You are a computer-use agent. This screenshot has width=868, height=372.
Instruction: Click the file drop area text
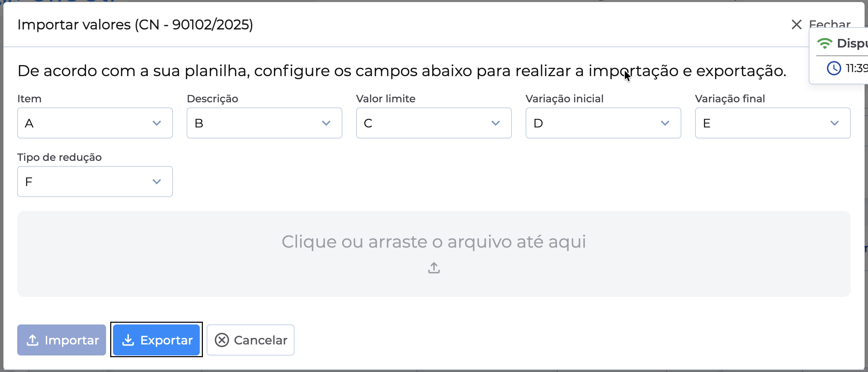coord(434,241)
